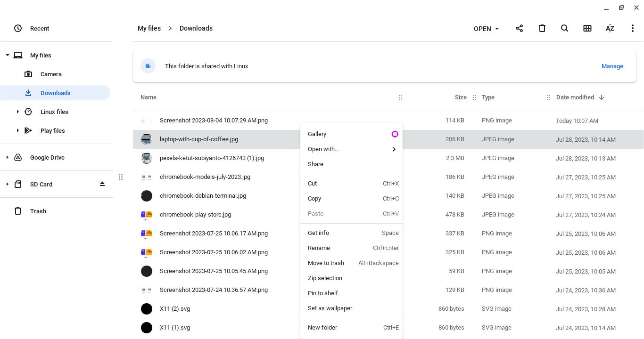Screen dimensions: 644x339
Task: Click the My files breadcrumb link
Action: [x=149, y=28]
